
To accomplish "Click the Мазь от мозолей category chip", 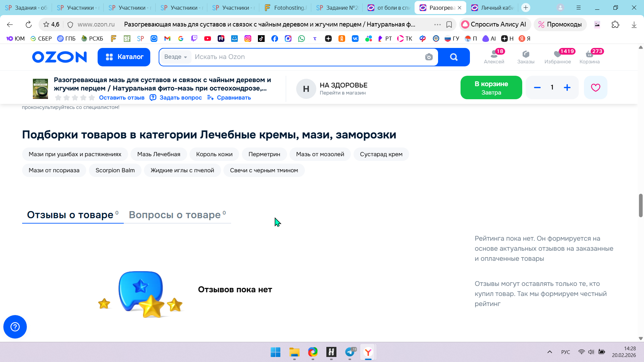I will (x=320, y=154).
